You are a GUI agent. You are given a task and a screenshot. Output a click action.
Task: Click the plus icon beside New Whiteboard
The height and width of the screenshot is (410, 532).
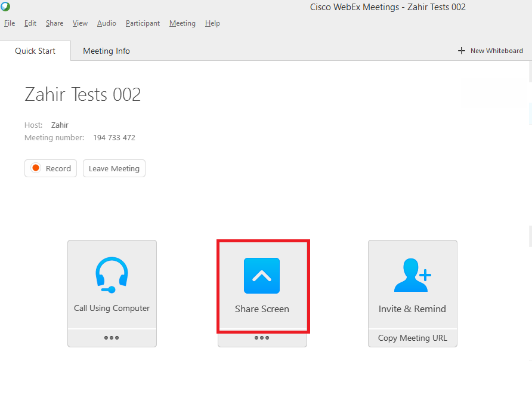(x=462, y=51)
